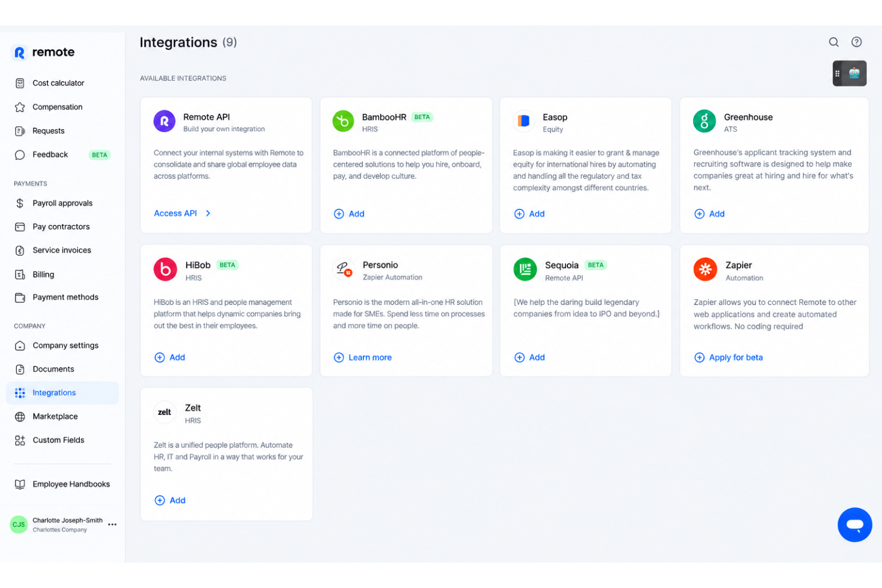Click Learn more on Personio card

363,357
